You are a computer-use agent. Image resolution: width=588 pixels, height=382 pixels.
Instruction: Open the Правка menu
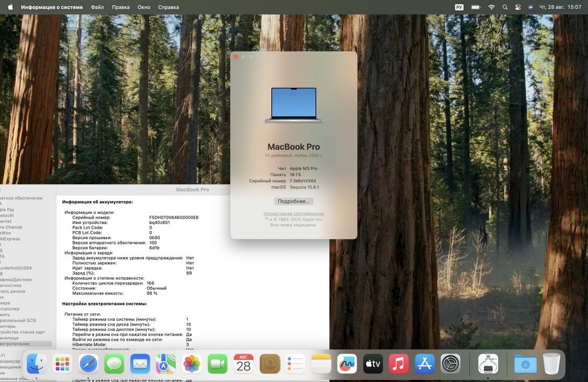point(121,7)
